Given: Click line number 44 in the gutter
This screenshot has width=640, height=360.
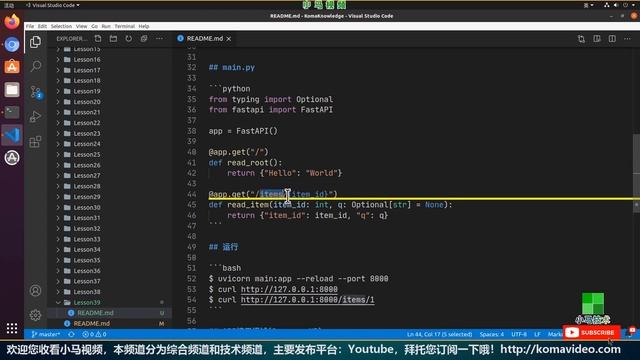Looking at the screenshot, I should [191, 194].
